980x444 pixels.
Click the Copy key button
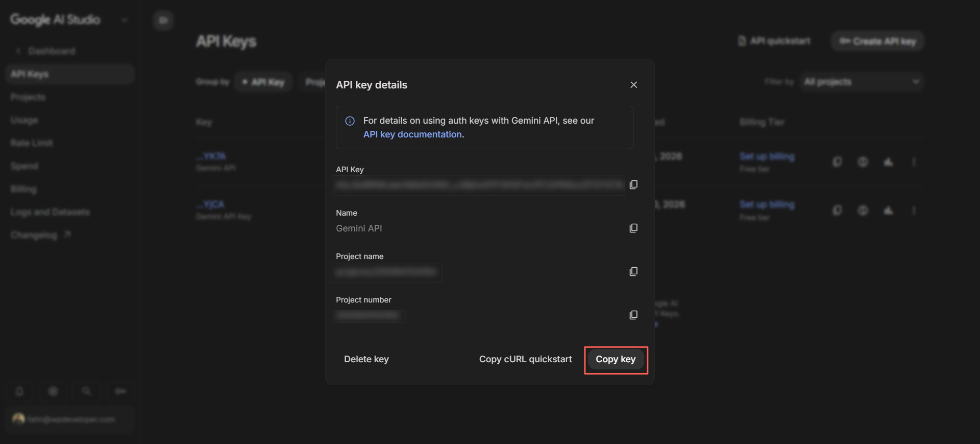pyautogui.click(x=616, y=359)
